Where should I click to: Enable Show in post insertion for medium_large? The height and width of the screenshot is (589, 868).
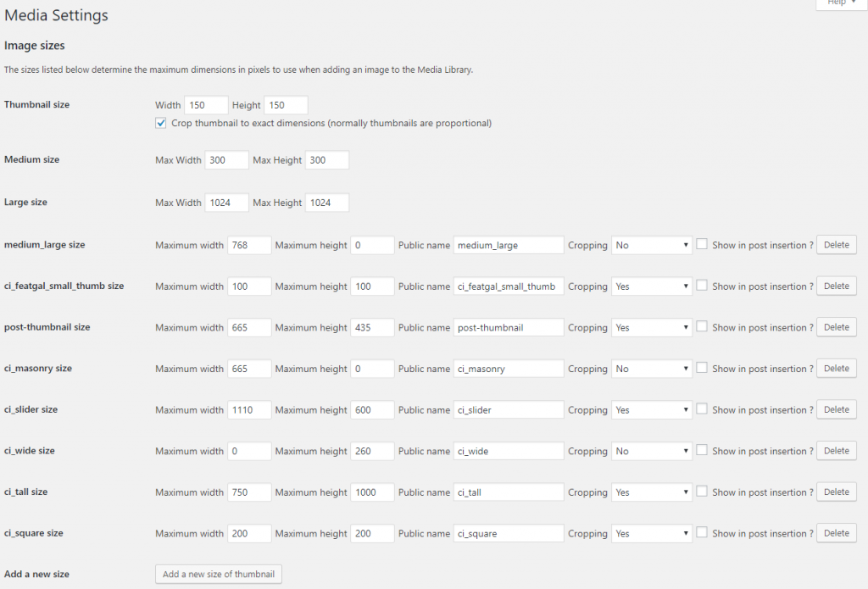pos(701,244)
